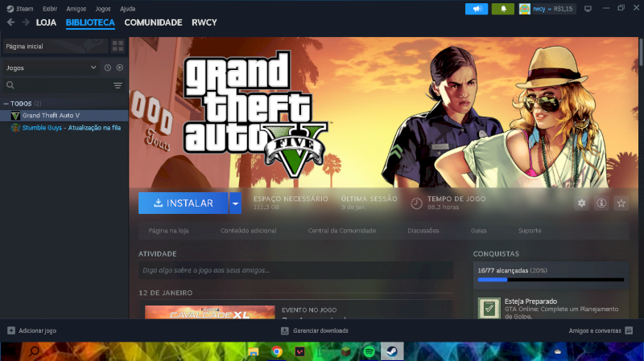Open the Exibir menu

coord(50,9)
